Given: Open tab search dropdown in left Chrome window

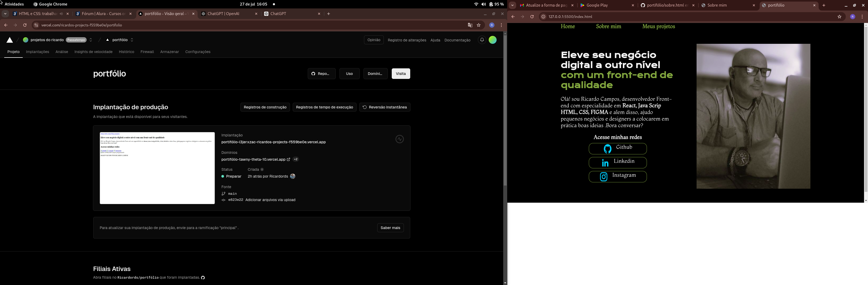Looking at the screenshot, I should pos(5,14).
